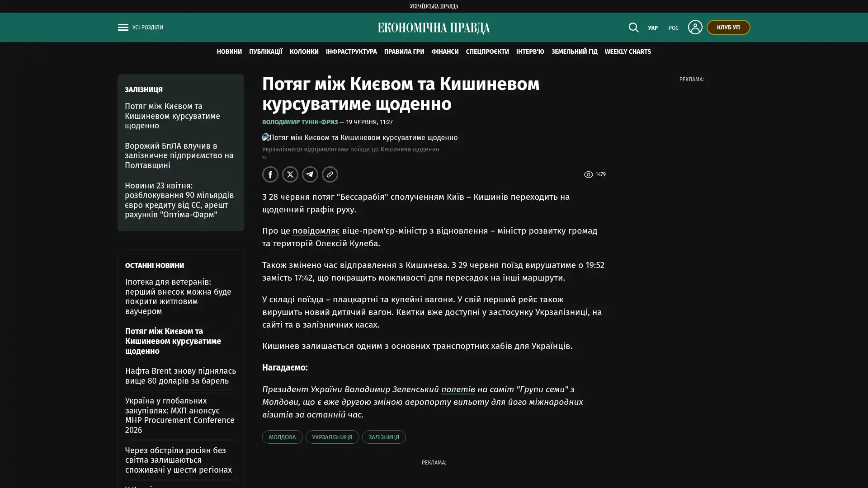The image size is (868, 488).
Task: Share the article via Telegram
Action: [x=310, y=174]
